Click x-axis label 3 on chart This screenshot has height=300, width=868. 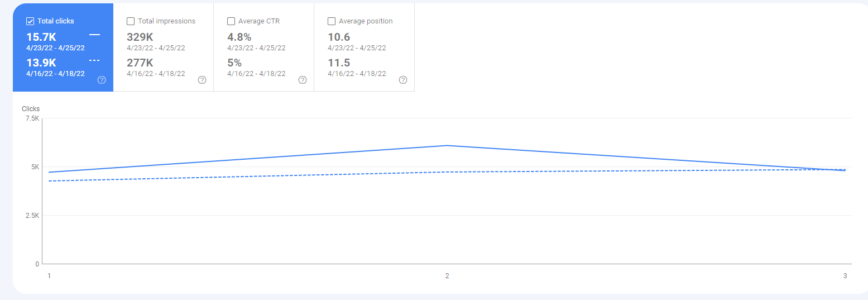(x=845, y=276)
